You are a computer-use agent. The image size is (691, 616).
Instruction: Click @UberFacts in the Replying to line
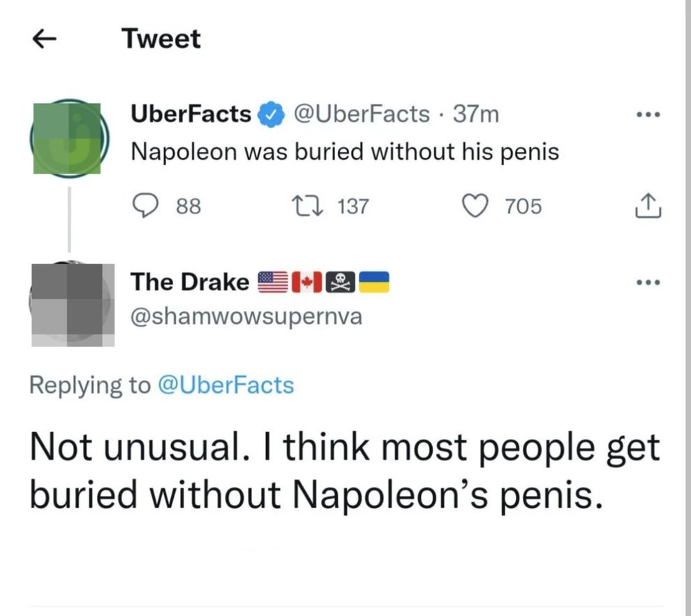[x=226, y=385]
